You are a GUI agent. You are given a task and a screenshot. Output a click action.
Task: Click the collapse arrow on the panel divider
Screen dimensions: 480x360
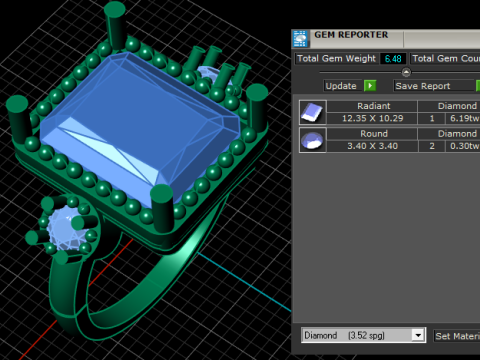point(406,72)
